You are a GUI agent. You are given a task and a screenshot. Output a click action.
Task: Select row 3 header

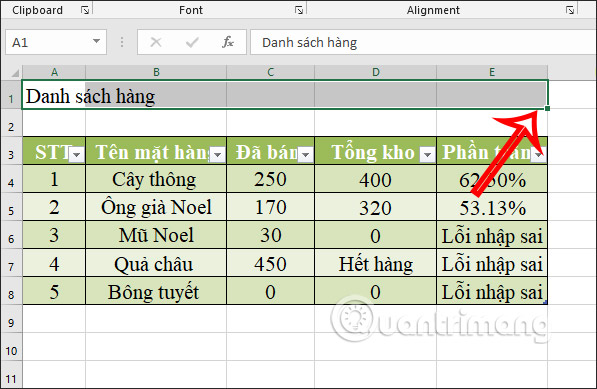coord(11,151)
